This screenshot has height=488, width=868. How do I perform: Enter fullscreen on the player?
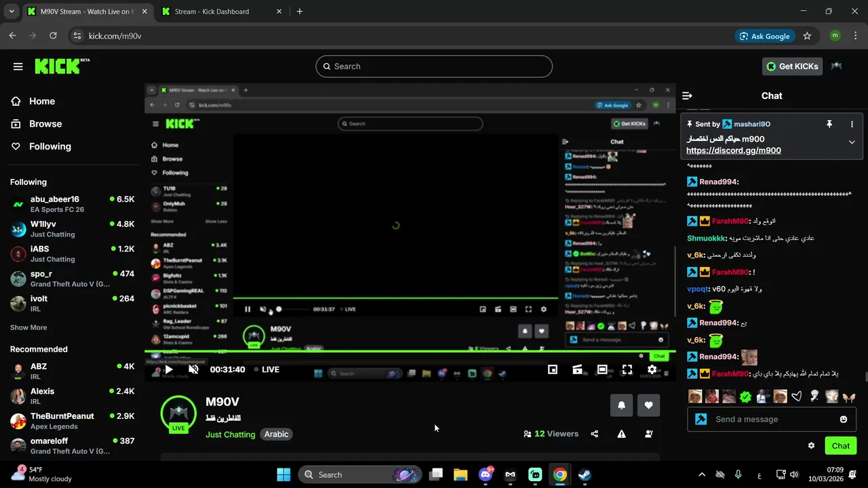coord(627,369)
